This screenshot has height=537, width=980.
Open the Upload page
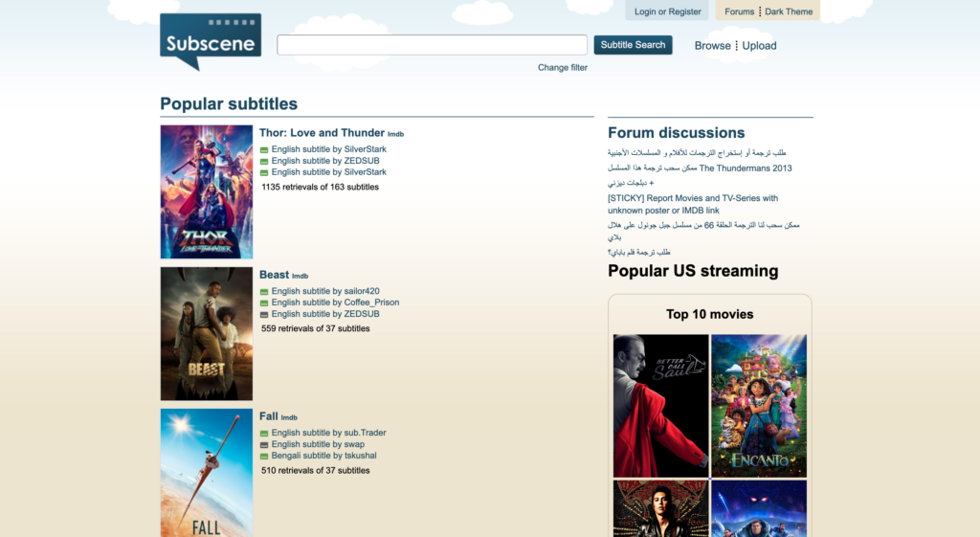pos(759,45)
